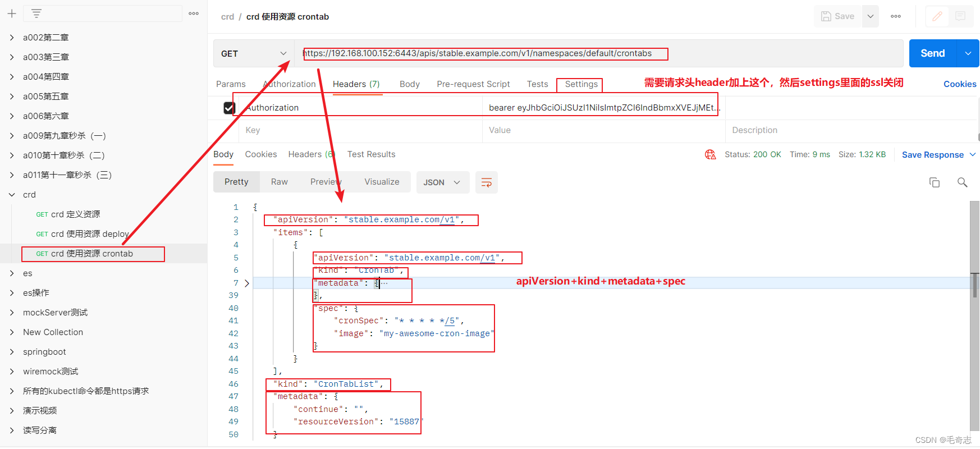
Task: Expand the mockServer测试 collection
Action: (12, 313)
